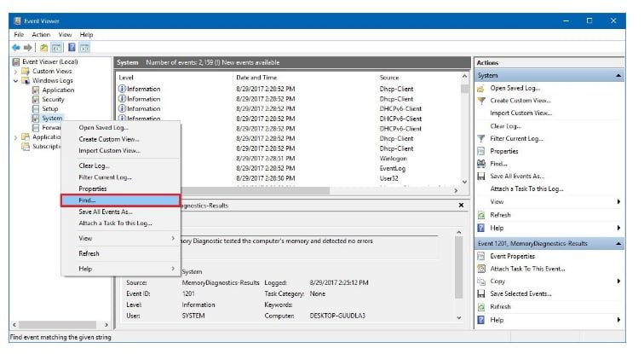Click the Help menu in the menu bar
This screenshot has height=354, width=644.
(x=86, y=34)
